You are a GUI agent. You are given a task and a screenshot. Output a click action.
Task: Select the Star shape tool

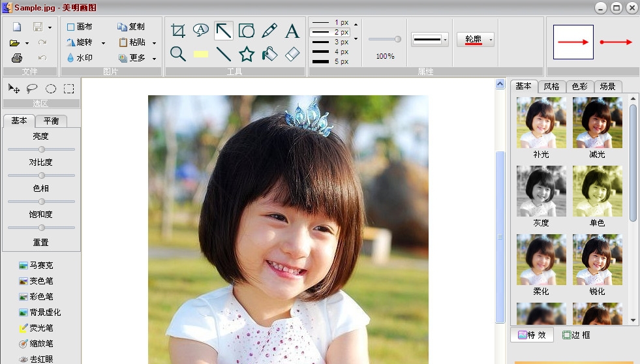point(247,53)
